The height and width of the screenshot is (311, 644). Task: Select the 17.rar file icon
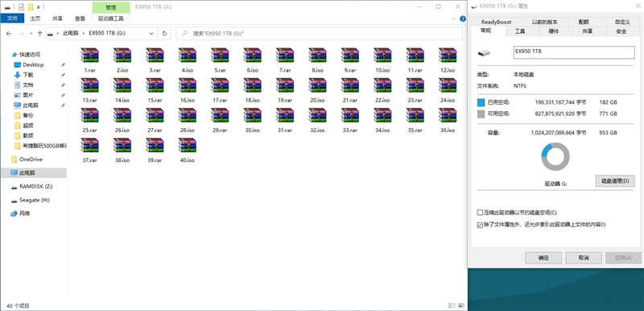click(x=220, y=86)
